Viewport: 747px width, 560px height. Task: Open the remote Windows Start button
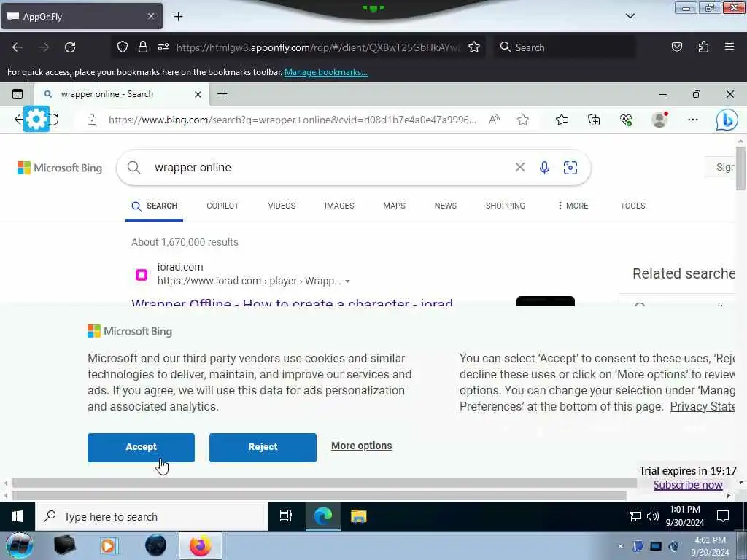[18, 516]
